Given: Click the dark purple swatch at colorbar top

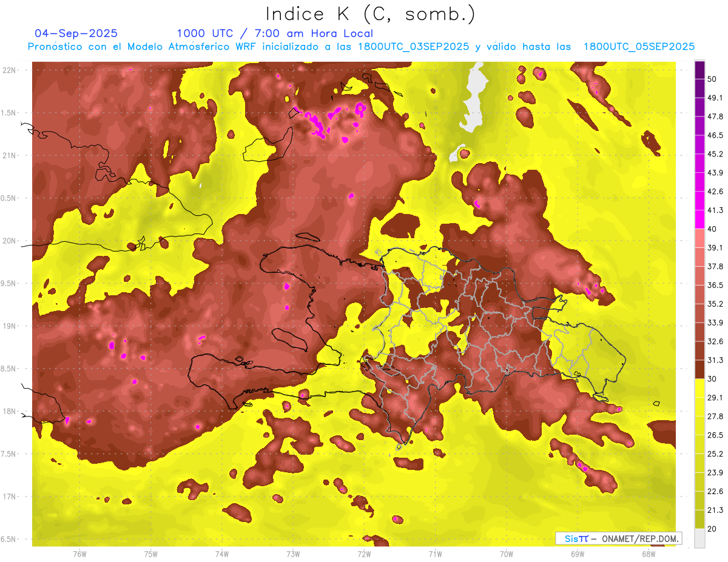Looking at the screenshot, I should pyautogui.click(x=699, y=70).
